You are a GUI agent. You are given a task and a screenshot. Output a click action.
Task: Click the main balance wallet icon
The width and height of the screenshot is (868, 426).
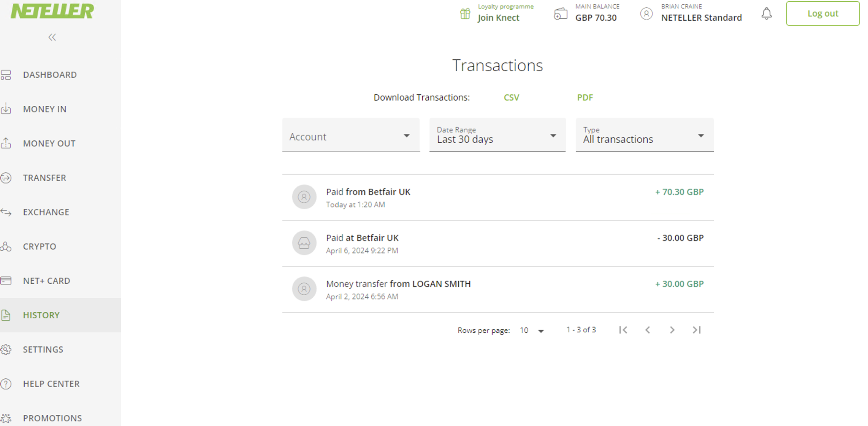coord(560,14)
